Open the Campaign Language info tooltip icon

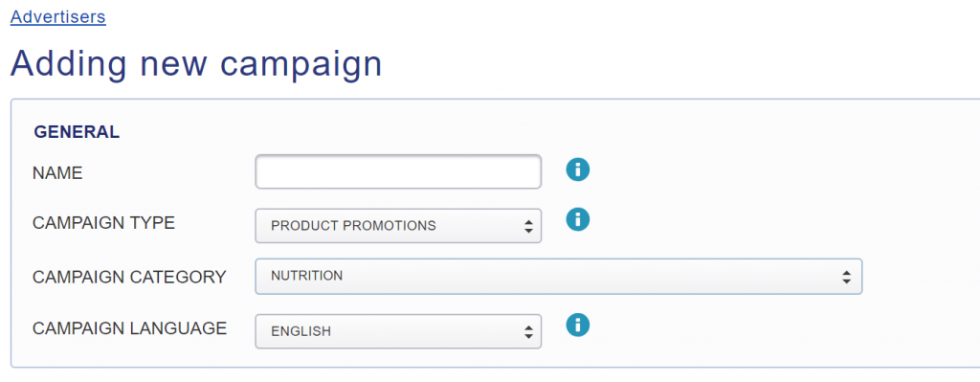pos(577,326)
